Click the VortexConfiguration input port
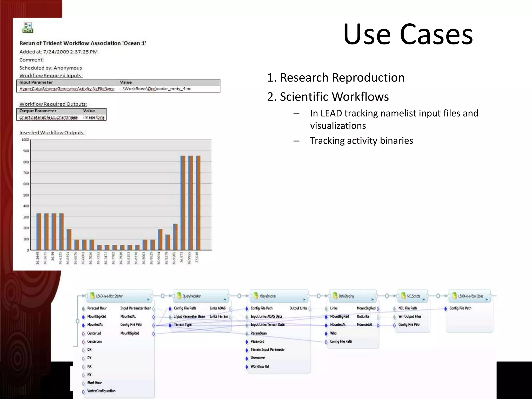Screen dimensions: 532x399 [x=83, y=391]
